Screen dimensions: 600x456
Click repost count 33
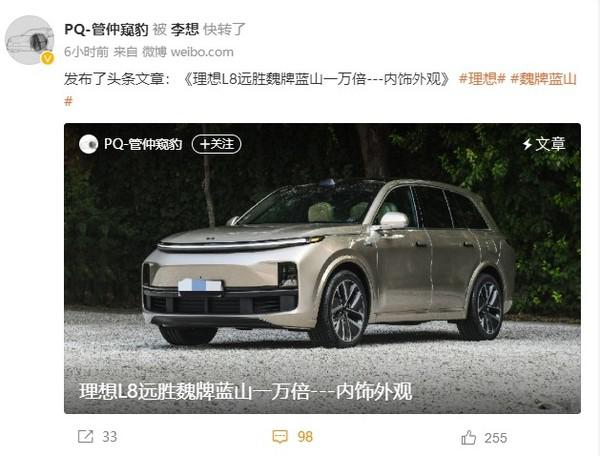[x=109, y=437]
